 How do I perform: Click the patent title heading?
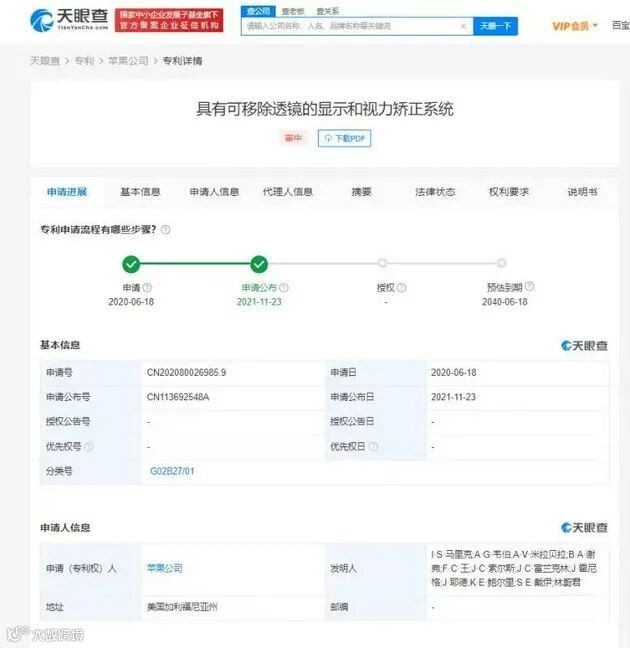click(x=325, y=109)
